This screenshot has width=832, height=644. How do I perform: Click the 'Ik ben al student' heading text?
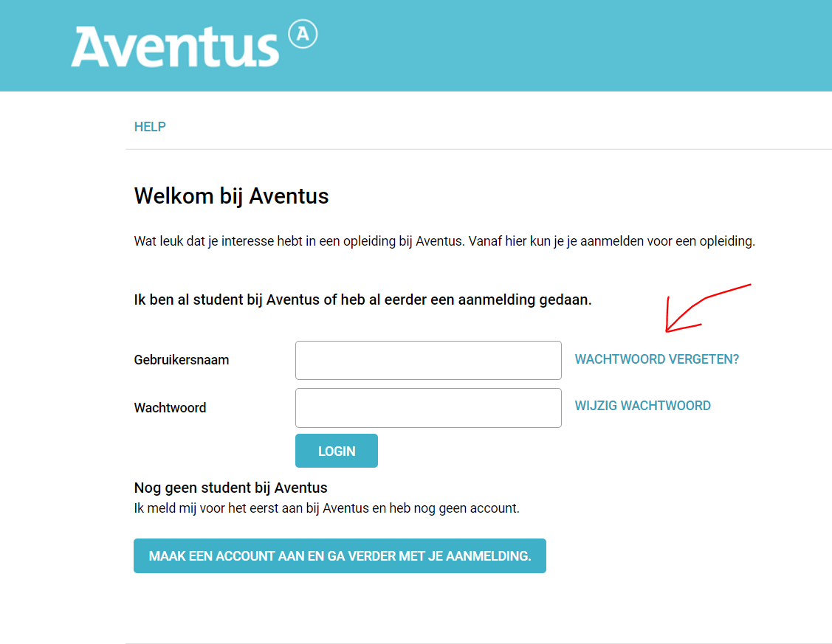click(x=362, y=300)
